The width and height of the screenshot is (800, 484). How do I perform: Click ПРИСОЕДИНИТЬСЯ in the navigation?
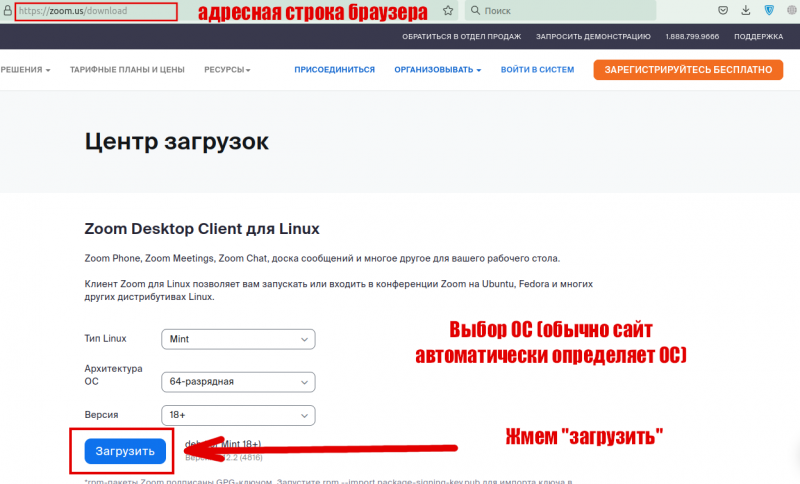[334, 70]
